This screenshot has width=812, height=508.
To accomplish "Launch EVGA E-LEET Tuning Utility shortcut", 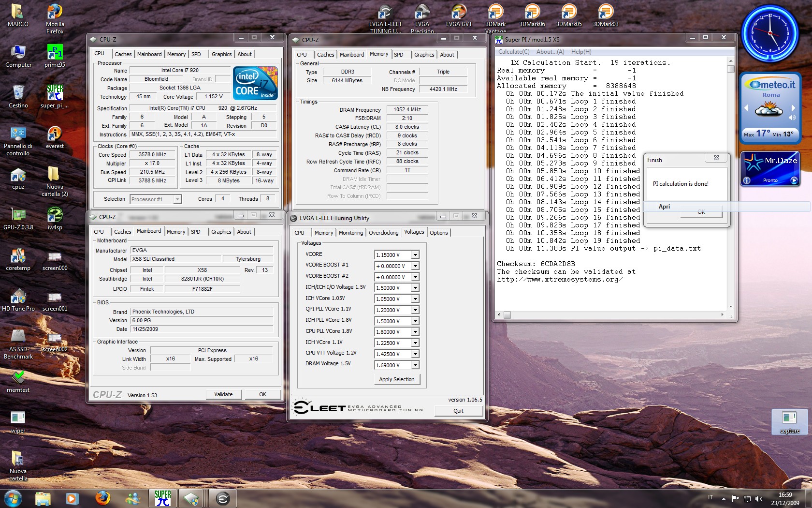I will click(x=385, y=18).
